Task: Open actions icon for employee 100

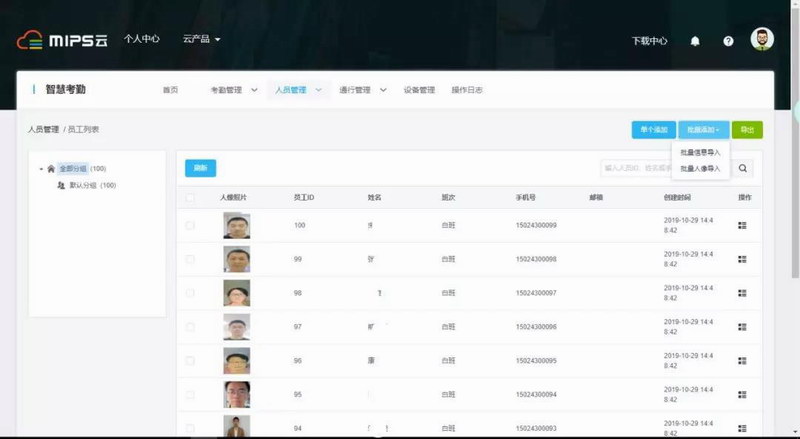Action: (742, 226)
